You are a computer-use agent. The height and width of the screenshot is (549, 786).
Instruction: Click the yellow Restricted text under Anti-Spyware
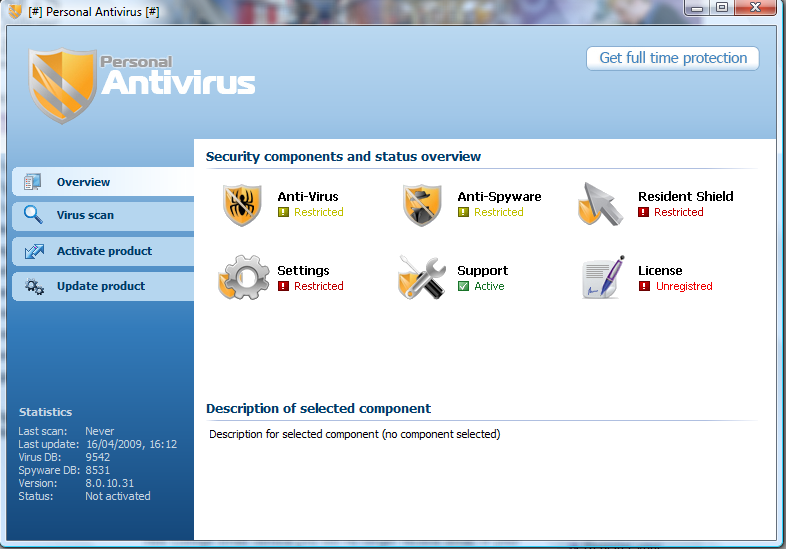[x=498, y=212]
